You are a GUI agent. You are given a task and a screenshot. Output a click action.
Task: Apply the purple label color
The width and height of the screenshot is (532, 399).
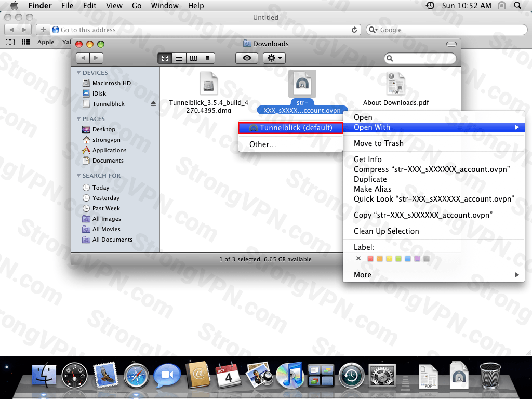(x=417, y=259)
